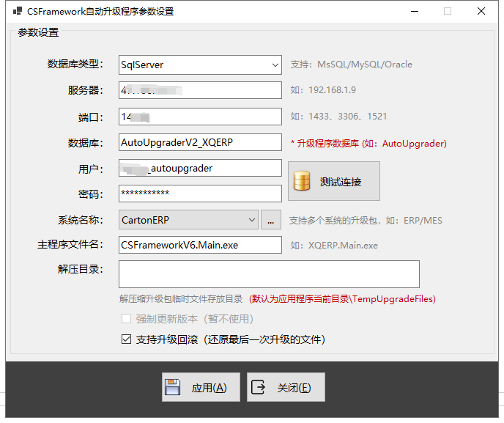
Task: Click the 解压缩升级包临时文件存放目录 description text
Action: (x=181, y=299)
